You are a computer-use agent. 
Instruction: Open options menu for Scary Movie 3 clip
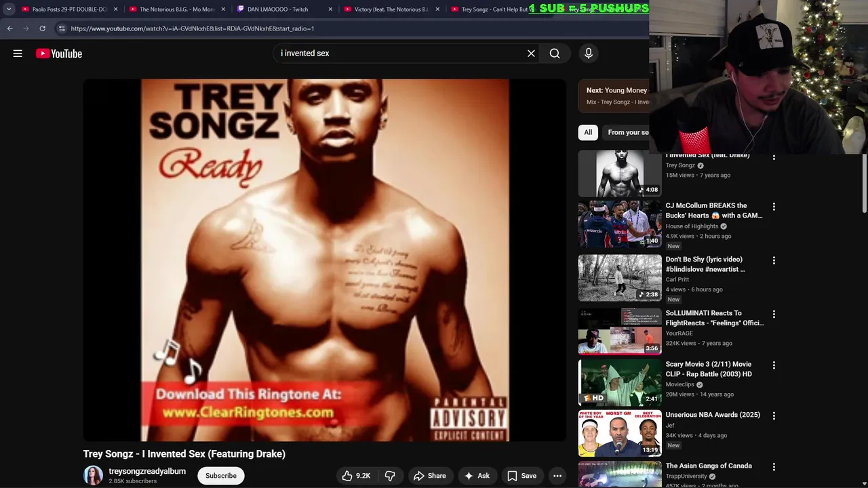(x=774, y=365)
